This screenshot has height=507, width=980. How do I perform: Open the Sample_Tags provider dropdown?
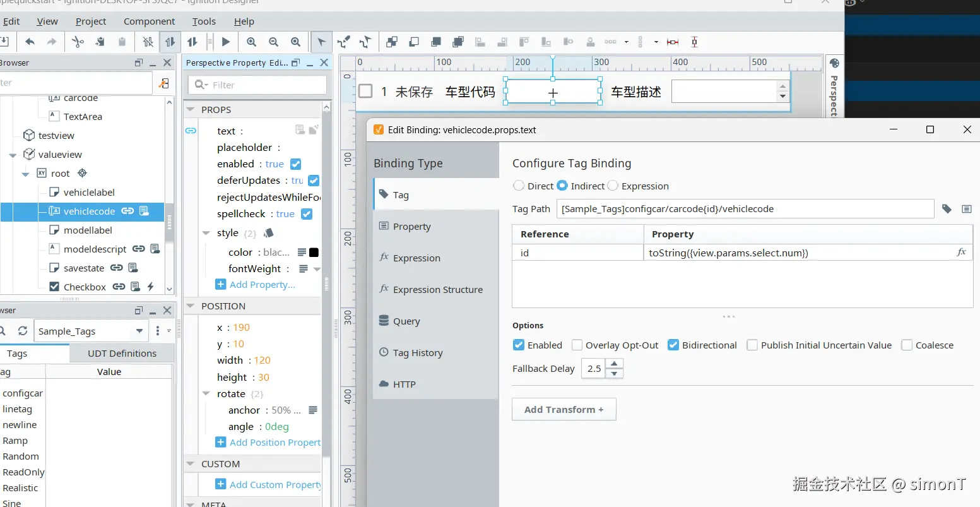[x=139, y=331]
